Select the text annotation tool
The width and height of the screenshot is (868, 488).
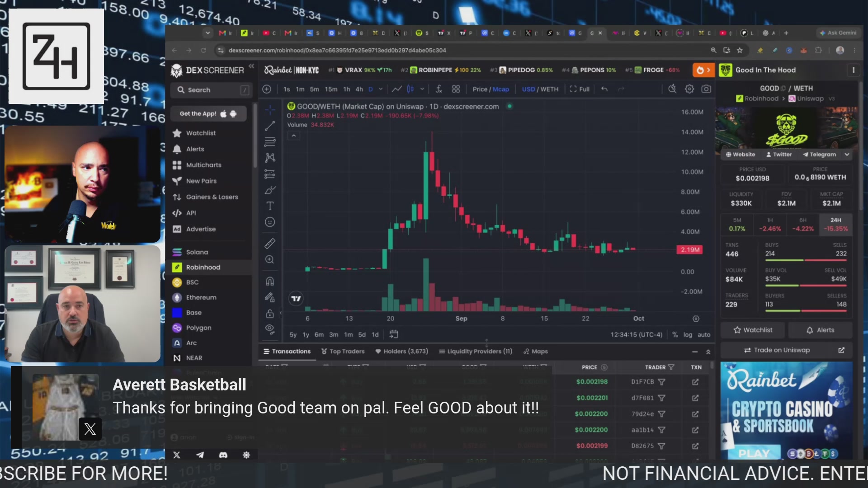point(270,206)
